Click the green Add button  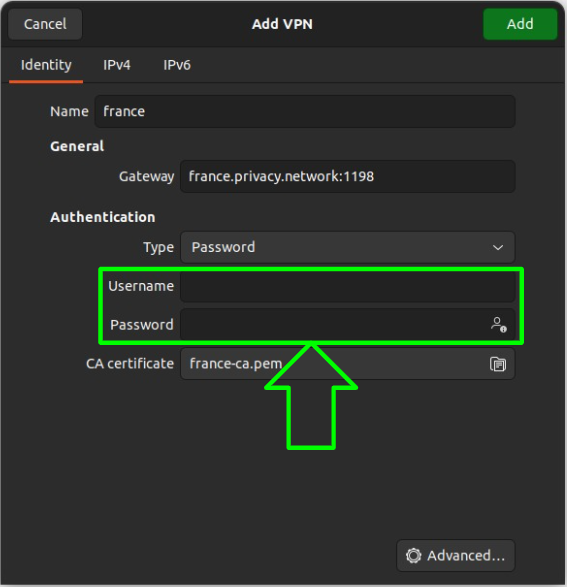coord(520,24)
